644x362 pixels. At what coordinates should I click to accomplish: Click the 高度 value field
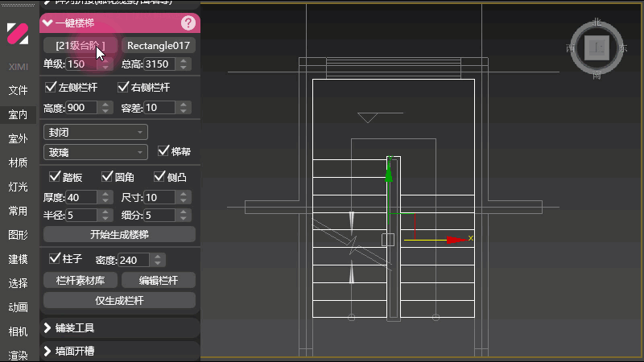point(81,108)
